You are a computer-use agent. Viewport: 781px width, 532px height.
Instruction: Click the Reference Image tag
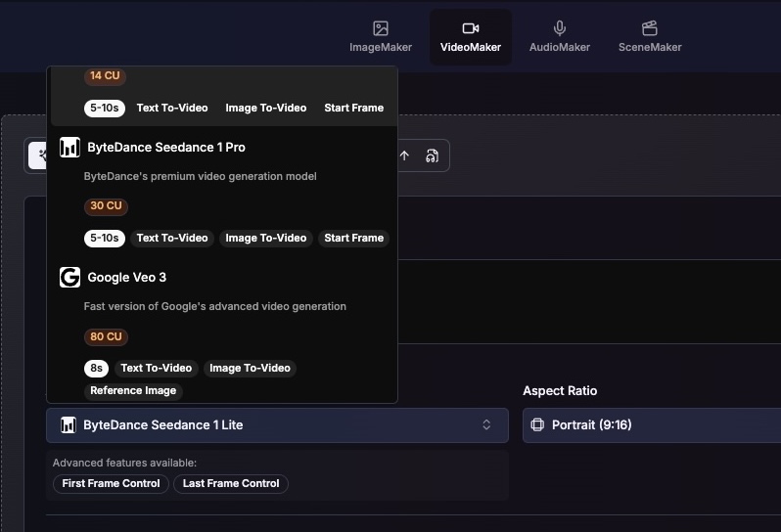click(x=133, y=390)
